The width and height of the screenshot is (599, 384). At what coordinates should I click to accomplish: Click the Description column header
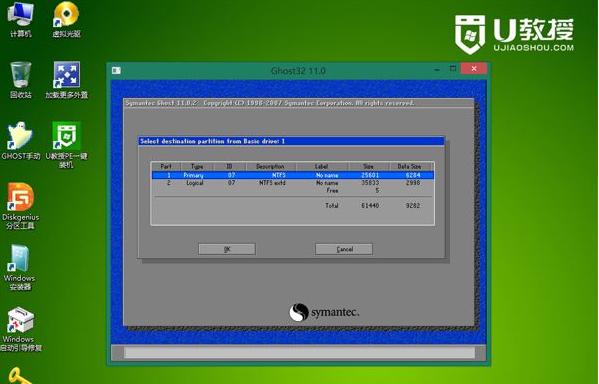270,166
